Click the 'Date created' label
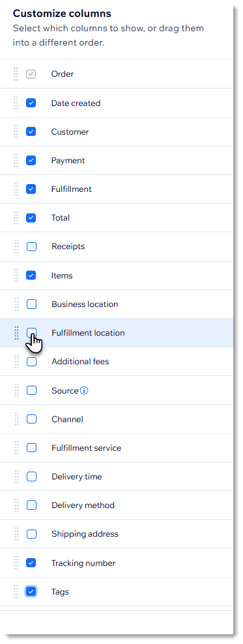243x644 pixels. (x=76, y=103)
